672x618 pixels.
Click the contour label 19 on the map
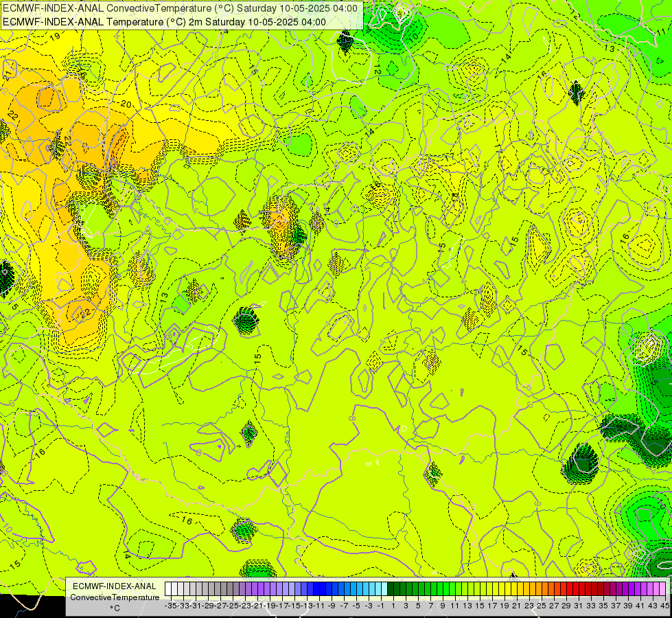[55, 36]
